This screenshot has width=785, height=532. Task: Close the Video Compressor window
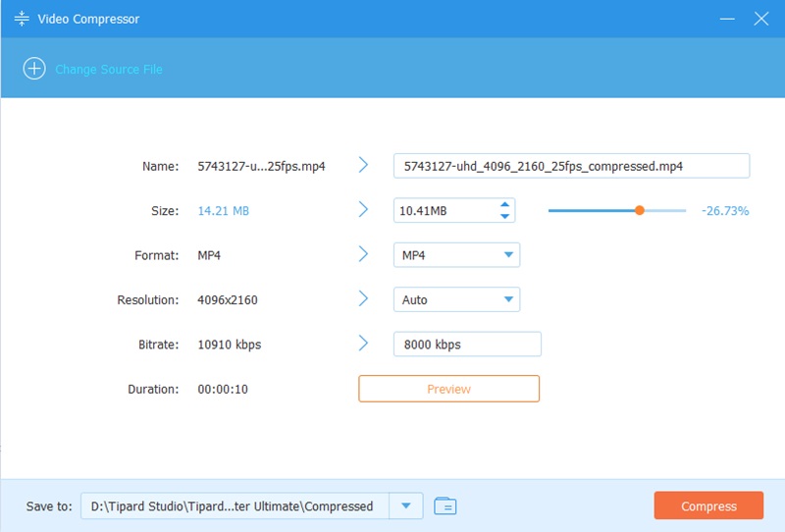point(761,19)
